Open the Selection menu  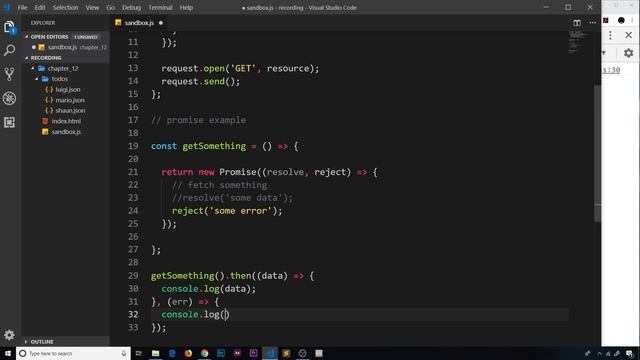coord(65,7)
